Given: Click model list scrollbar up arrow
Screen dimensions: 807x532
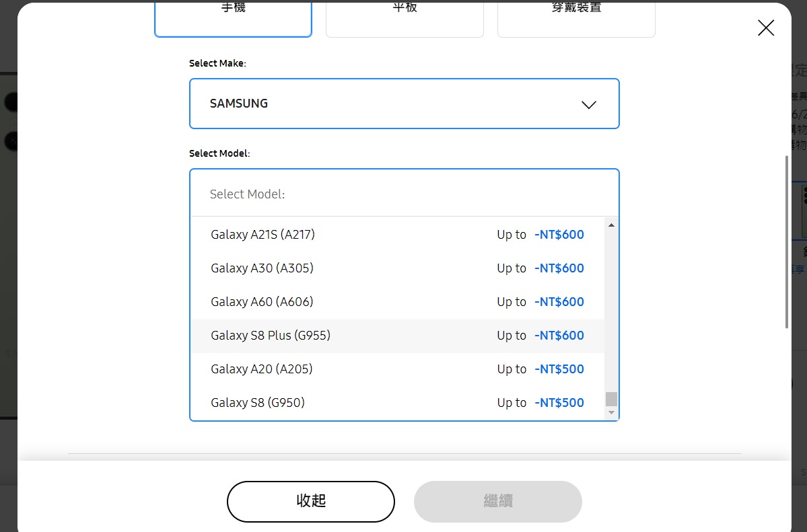Looking at the screenshot, I should 611,225.
